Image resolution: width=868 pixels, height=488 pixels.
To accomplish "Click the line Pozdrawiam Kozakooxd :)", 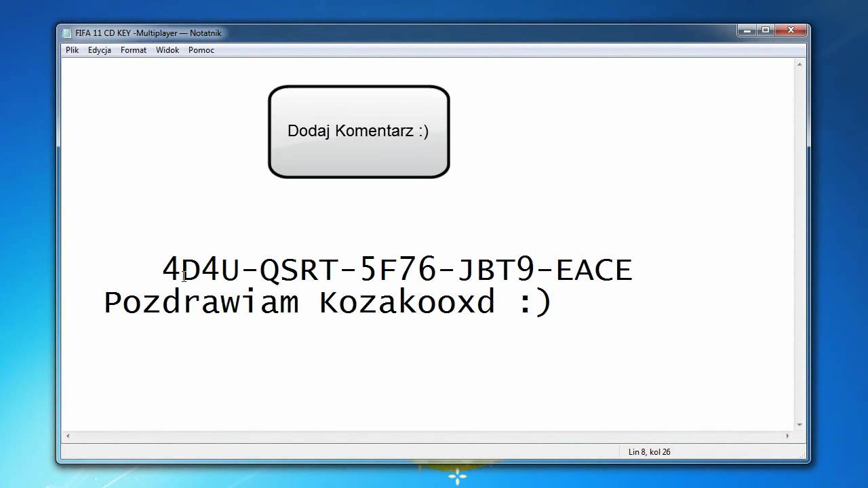I will 328,302.
